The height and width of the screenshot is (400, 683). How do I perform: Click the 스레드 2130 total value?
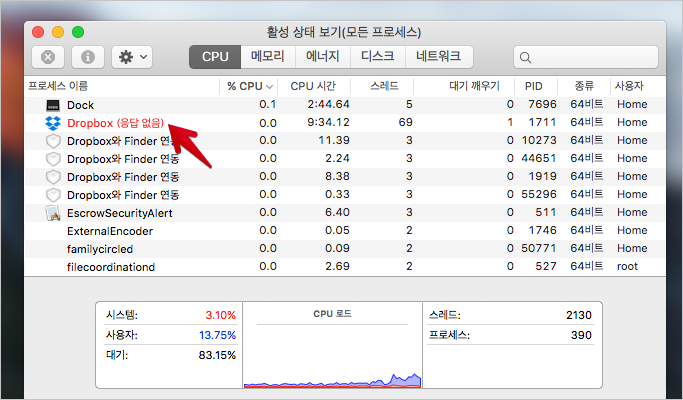point(579,315)
